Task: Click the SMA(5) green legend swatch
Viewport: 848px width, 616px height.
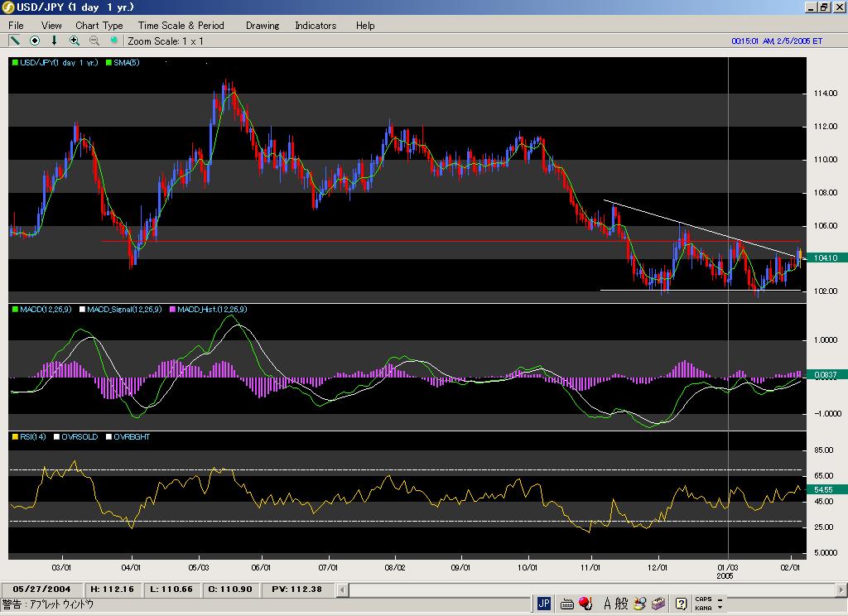Action: 108,63
